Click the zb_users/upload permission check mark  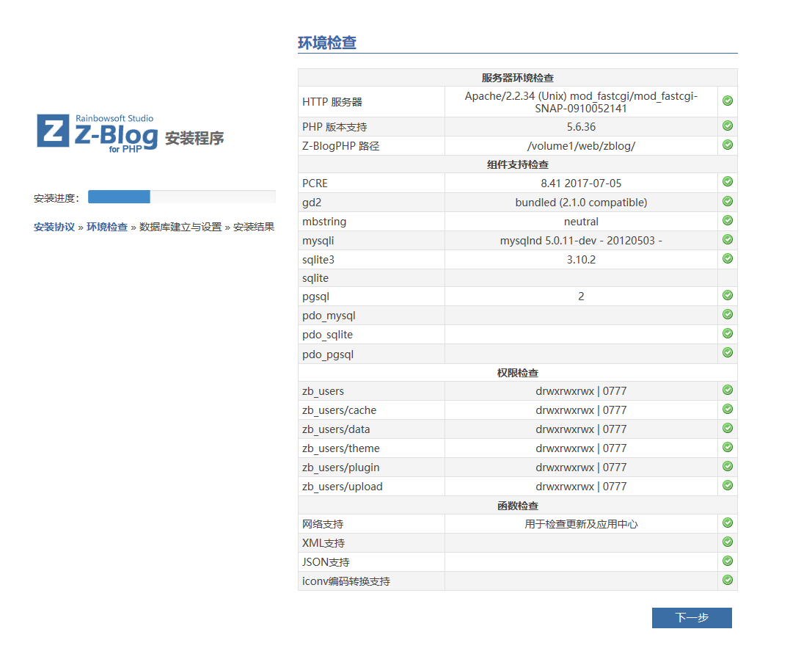click(x=727, y=485)
